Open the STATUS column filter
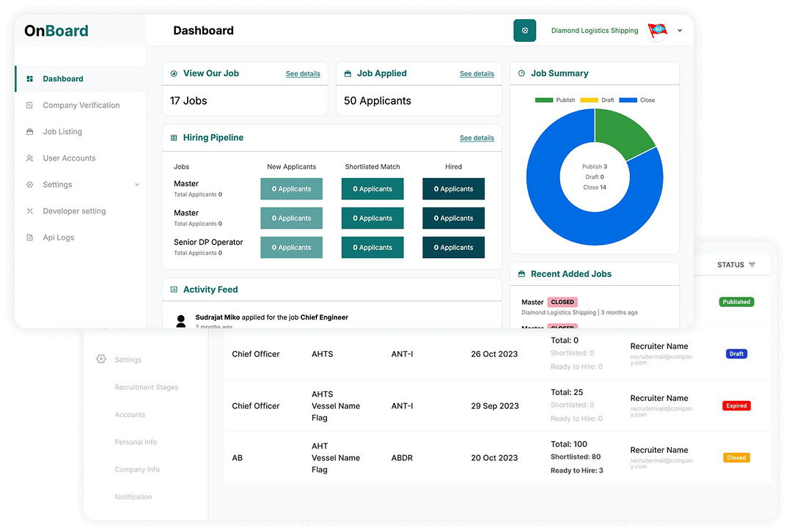 pyautogui.click(x=752, y=265)
